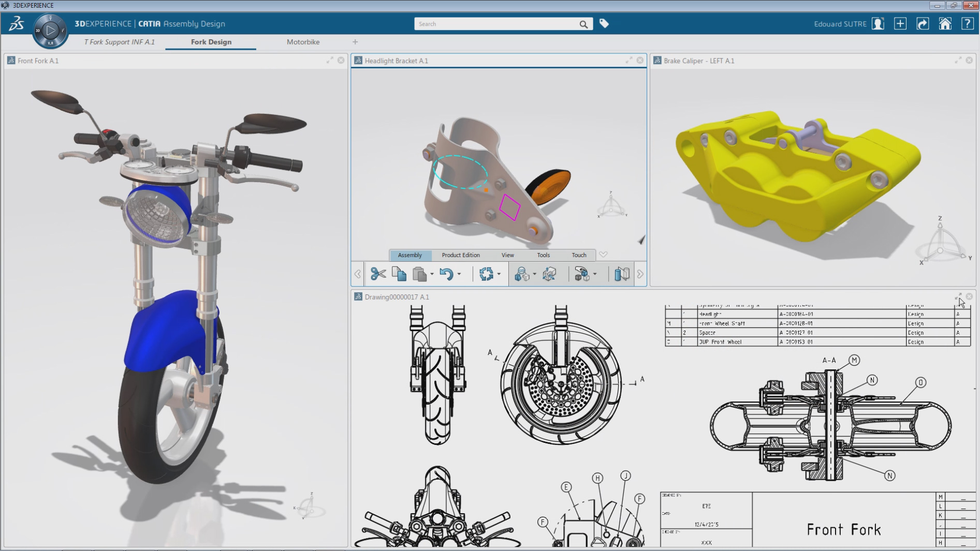This screenshot has width=980, height=551.
Task: Click the Insert Existing Product hand icon
Action: 581,274
